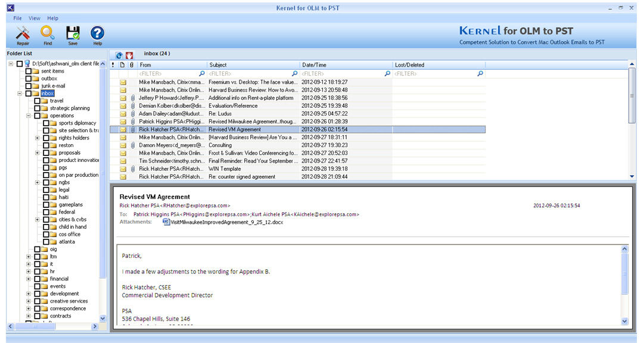Click envelope icon of the Consulting email

tap(123, 145)
